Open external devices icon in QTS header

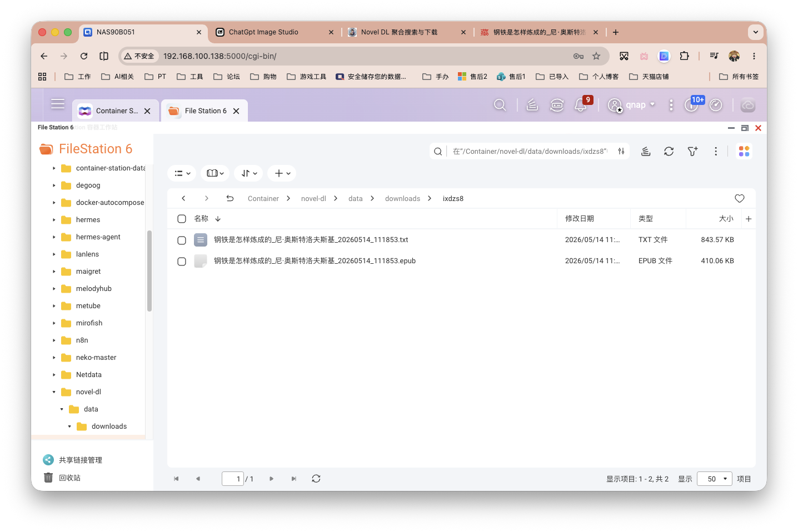point(557,105)
